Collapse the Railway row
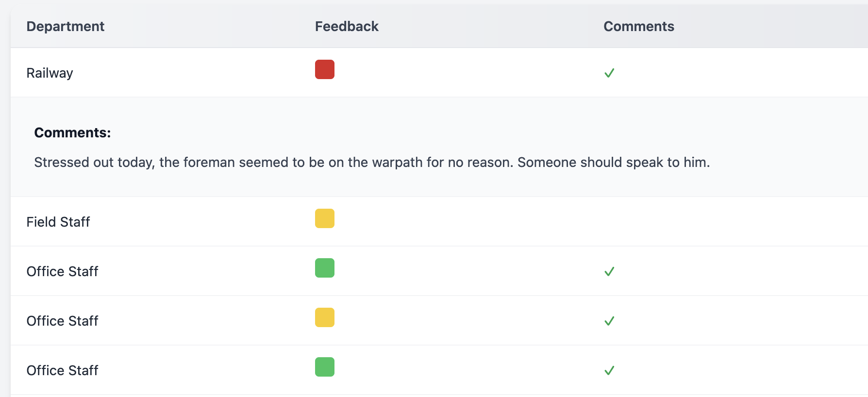 coord(50,73)
